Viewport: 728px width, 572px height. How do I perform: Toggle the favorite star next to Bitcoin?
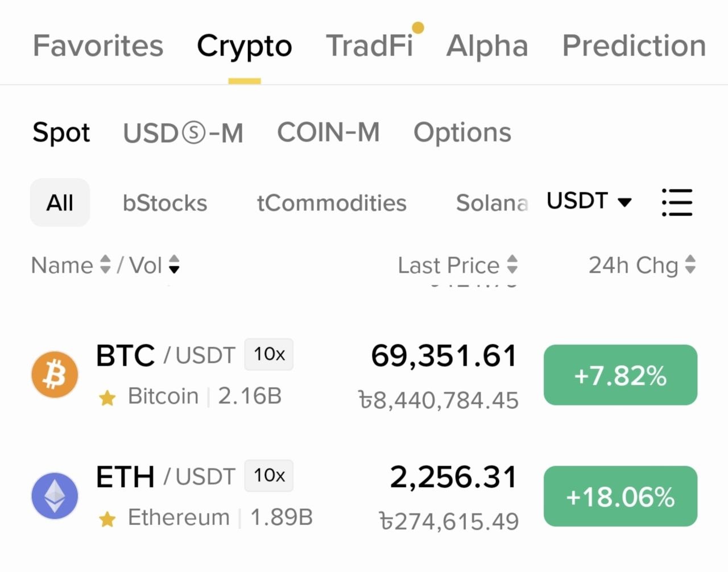(x=107, y=398)
